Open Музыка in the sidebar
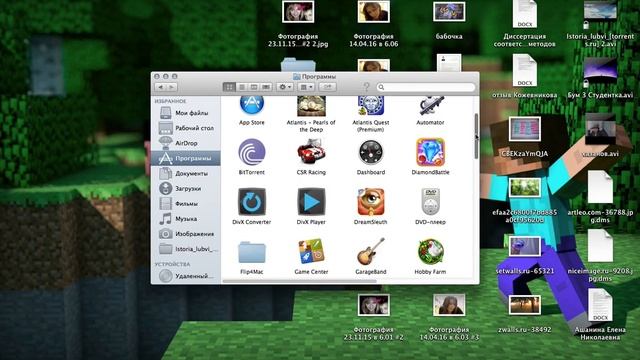 (x=186, y=218)
